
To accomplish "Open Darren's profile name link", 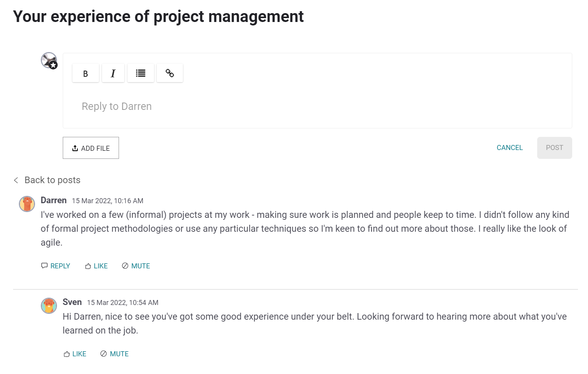I will pos(54,200).
